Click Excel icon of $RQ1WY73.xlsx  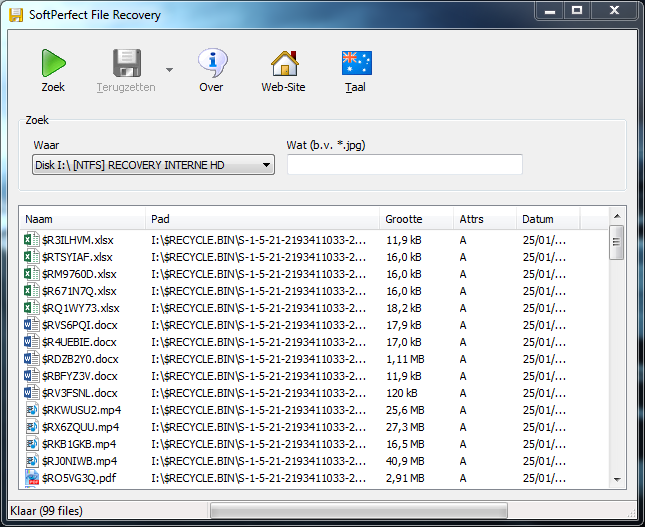pos(32,308)
